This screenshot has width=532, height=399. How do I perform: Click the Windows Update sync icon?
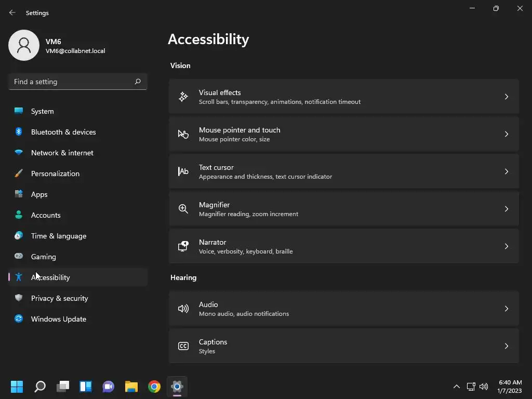pyautogui.click(x=19, y=319)
